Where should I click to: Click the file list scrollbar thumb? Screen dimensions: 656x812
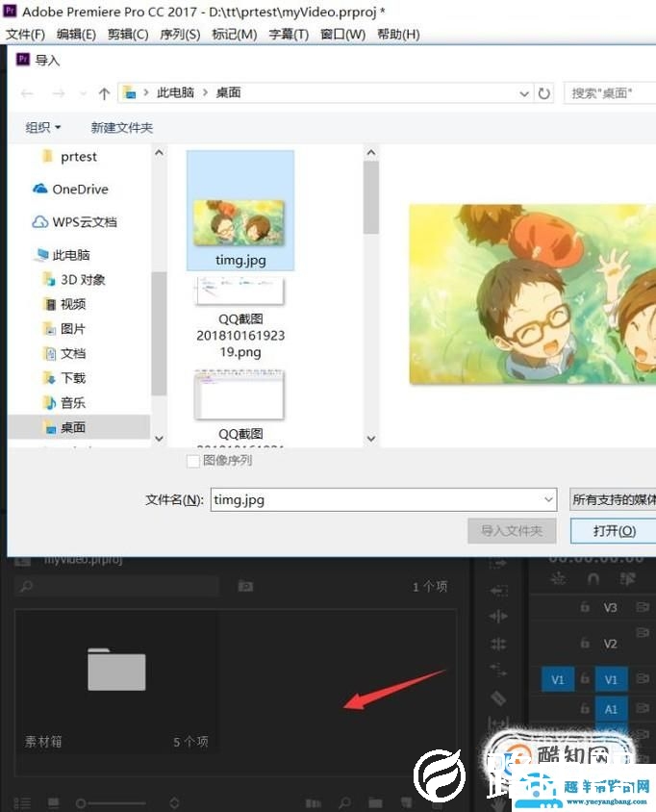coord(370,197)
